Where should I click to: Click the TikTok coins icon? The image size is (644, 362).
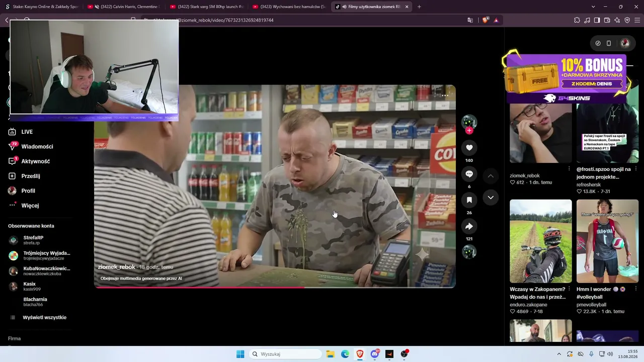(598, 43)
